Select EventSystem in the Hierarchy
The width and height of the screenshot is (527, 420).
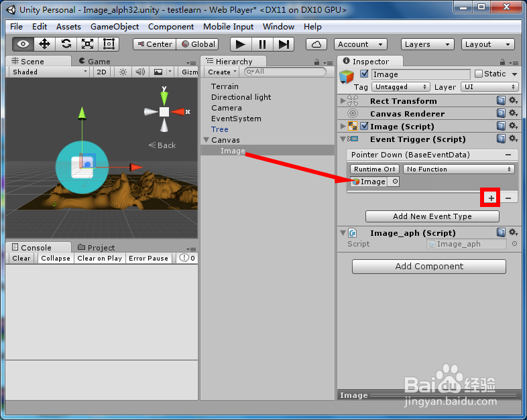click(x=236, y=119)
